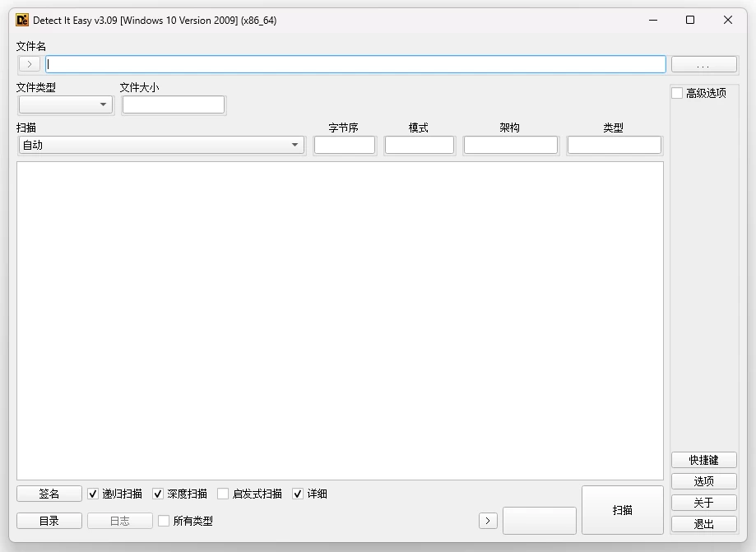Click inside the 文件名 input field
Image resolution: width=756 pixels, height=552 pixels.
(x=354, y=63)
